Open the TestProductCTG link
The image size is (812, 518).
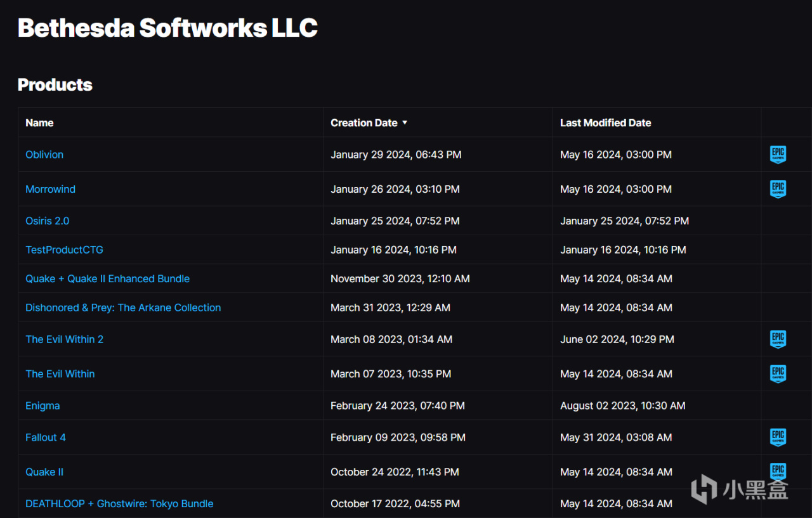click(x=64, y=250)
